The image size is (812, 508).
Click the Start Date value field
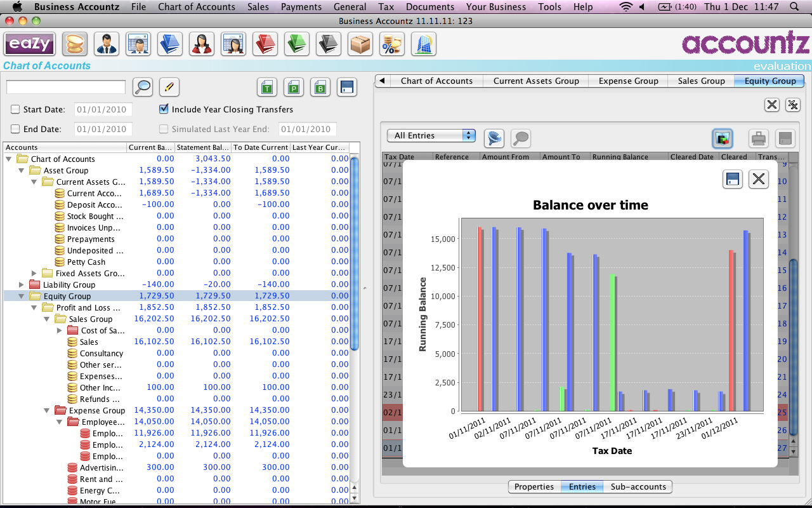click(x=103, y=109)
